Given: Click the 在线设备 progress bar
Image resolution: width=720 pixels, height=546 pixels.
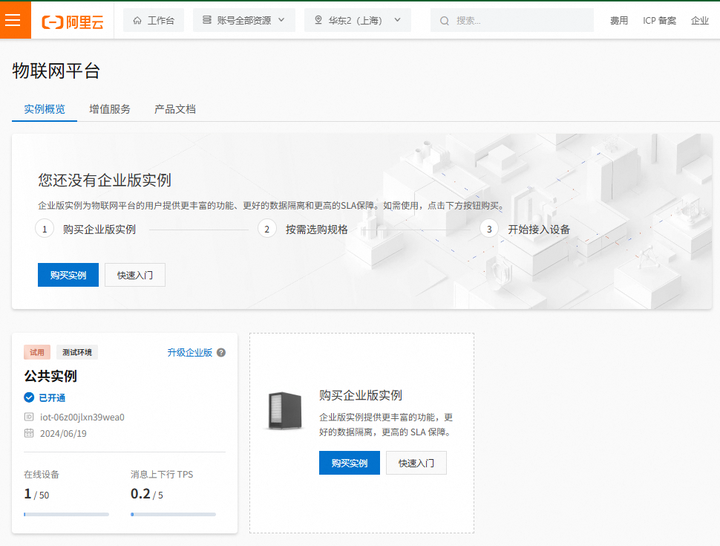Looking at the screenshot, I should click(x=66, y=514).
